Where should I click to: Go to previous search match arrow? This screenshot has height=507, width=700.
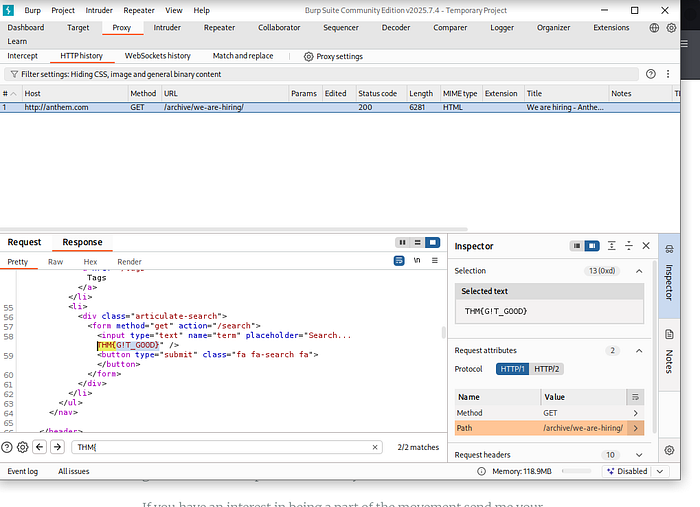click(x=40, y=447)
